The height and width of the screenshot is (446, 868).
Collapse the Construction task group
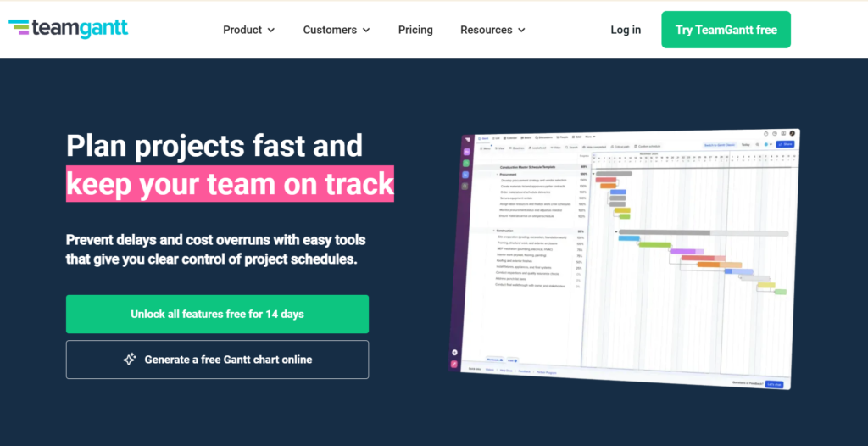[494, 231]
